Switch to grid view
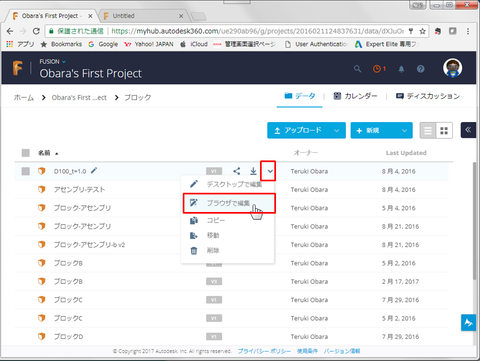The width and height of the screenshot is (480, 361). tap(444, 131)
